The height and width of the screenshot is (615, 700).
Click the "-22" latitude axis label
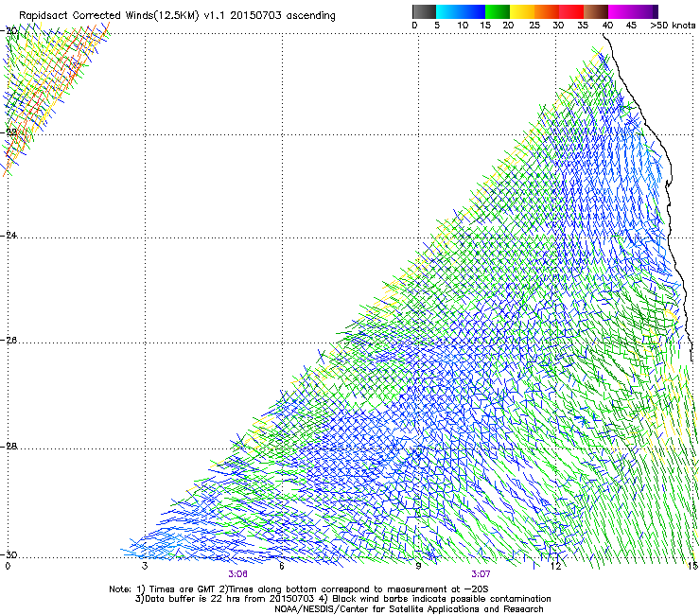click(x=9, y=132)
